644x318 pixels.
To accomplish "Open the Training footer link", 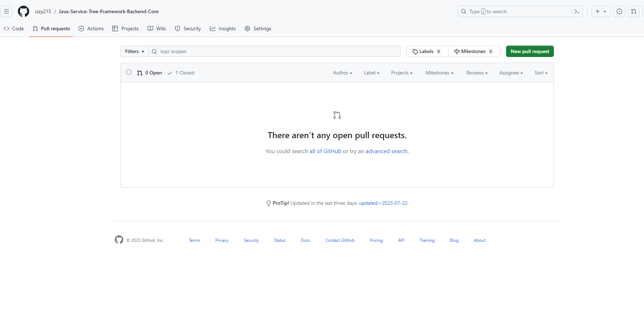I will 427,240.
